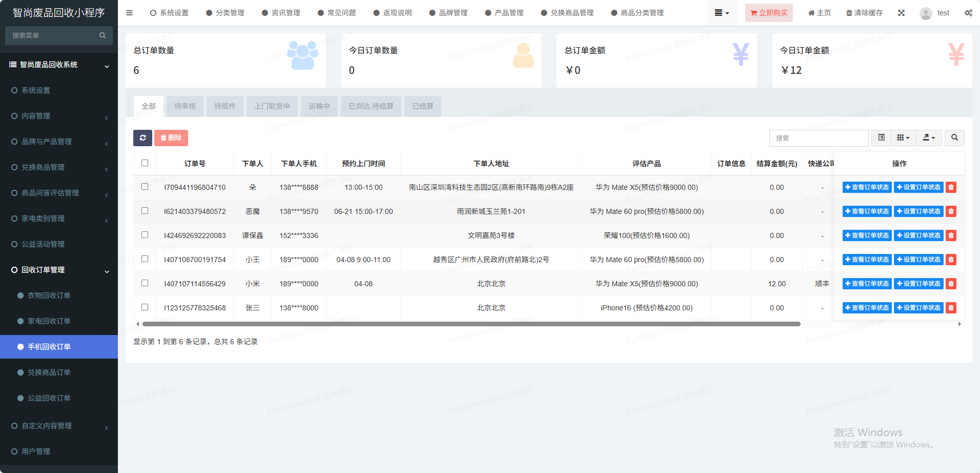The height and width of the screenshot is (473, 980).
Task: Click the hamburger sidebar toggle icon
Action: 130,13
